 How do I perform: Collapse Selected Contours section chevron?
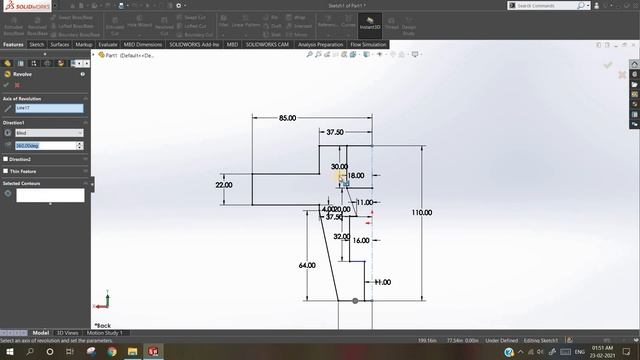(85, 184)
